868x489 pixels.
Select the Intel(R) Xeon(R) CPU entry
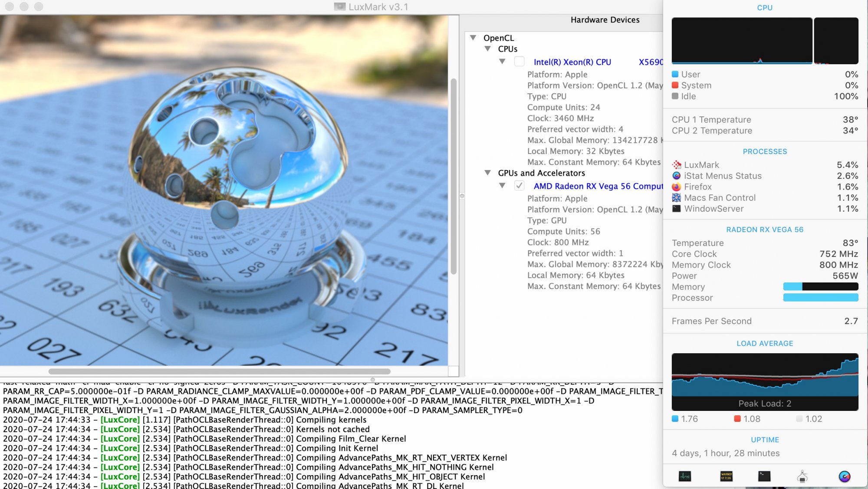[572, 62]
